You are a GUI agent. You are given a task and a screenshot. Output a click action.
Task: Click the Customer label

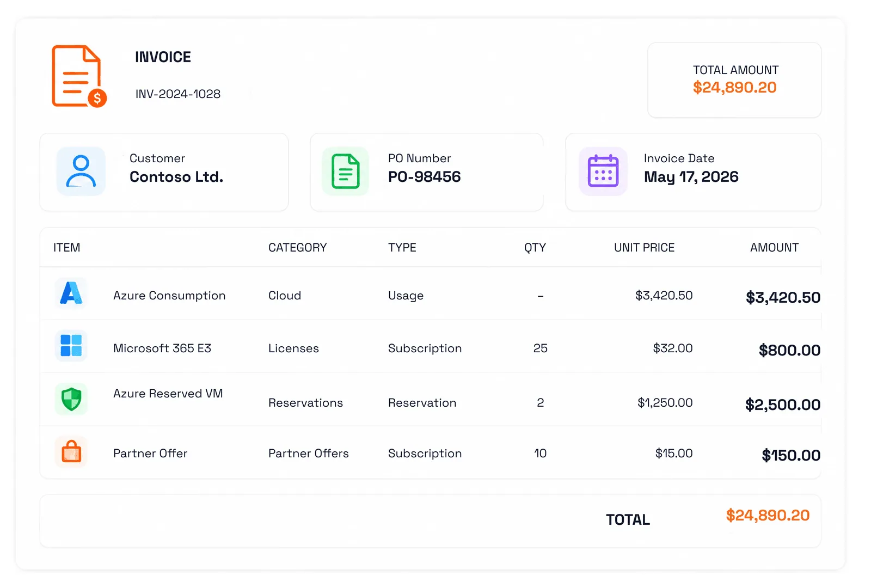coord(157,158)
